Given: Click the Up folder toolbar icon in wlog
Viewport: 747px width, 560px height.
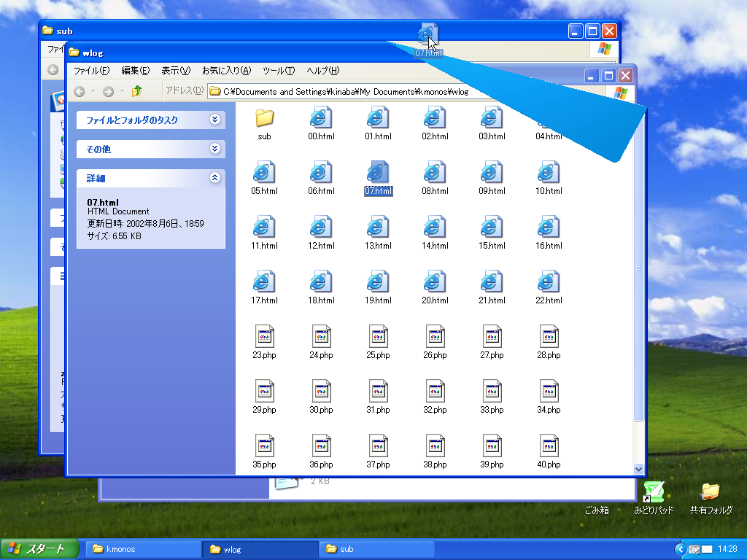Looking at the screenshot, I should click(x=136, y=91).
